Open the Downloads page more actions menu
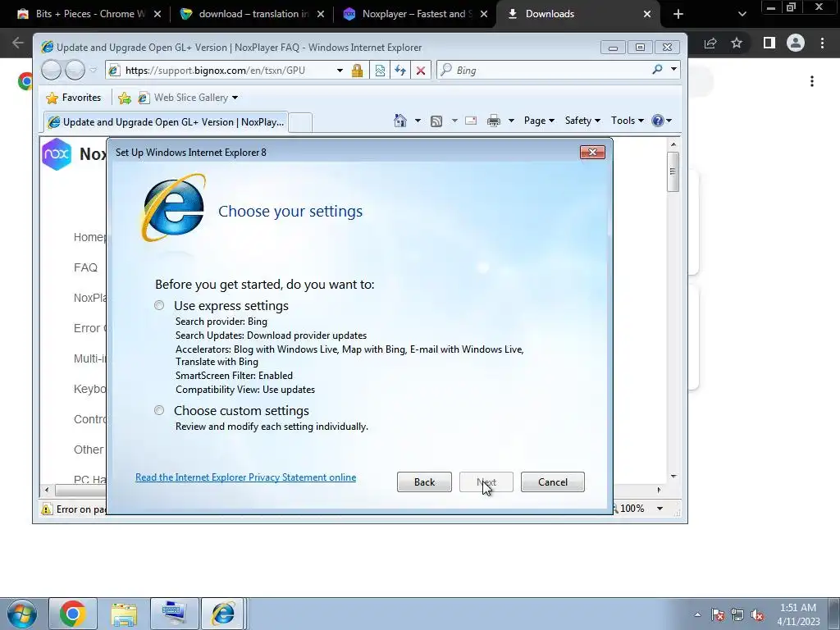 tap(812, 81)
